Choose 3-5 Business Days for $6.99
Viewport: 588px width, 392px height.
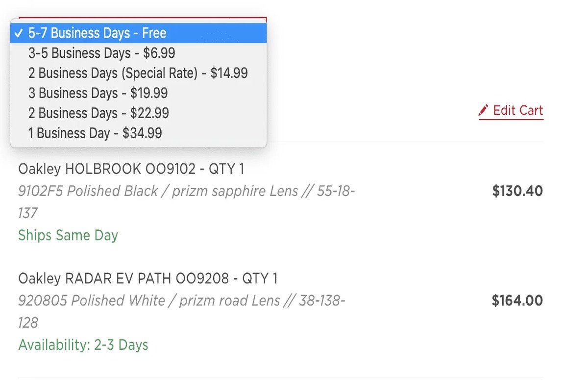coord(102,53)
